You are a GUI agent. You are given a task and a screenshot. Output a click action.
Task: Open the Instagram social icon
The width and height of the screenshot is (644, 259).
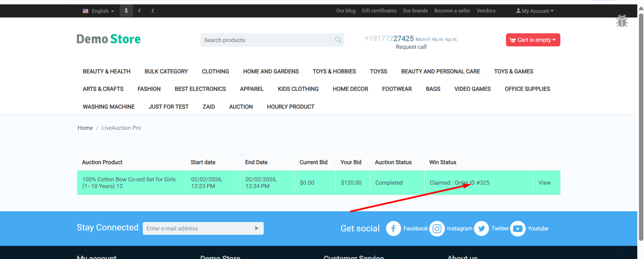(x=437, y=229)
